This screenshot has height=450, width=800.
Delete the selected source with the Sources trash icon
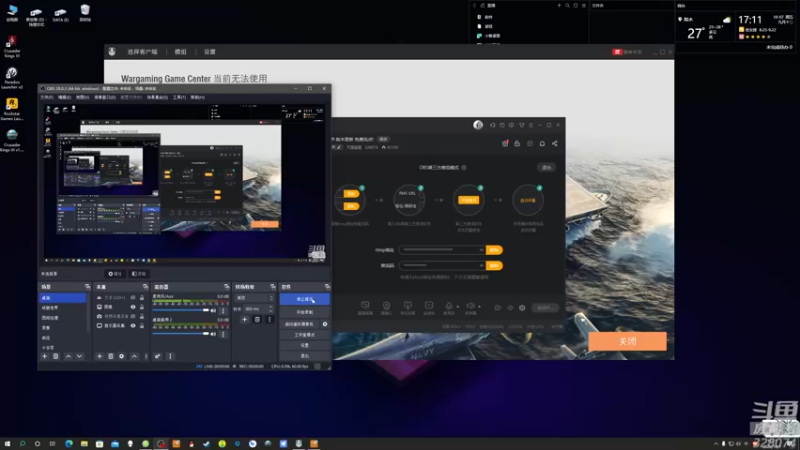(x=111, y=356)
